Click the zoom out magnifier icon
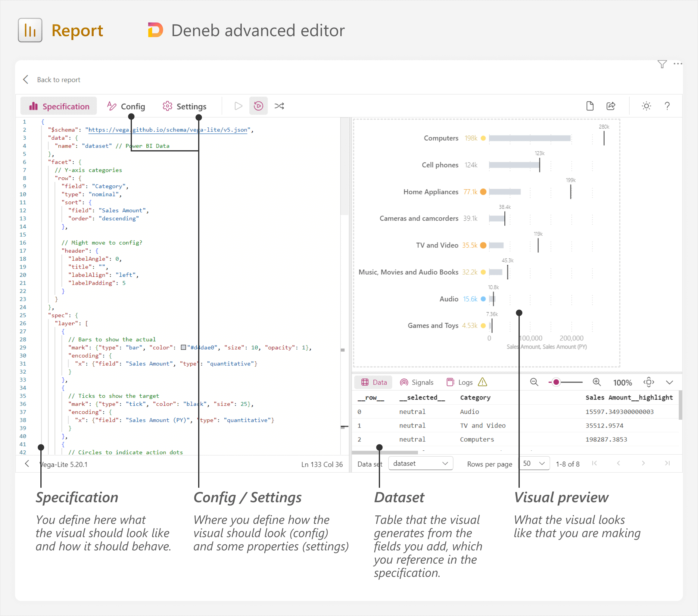 [x=534, y=382]
